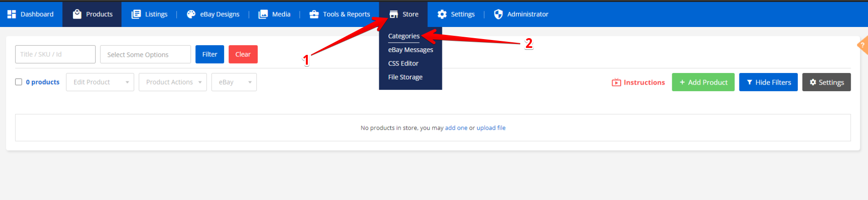Viewport: 868px width, 200px height.
Task: Focus the Title / SKU / Id search field
Action: pos(55,54)
